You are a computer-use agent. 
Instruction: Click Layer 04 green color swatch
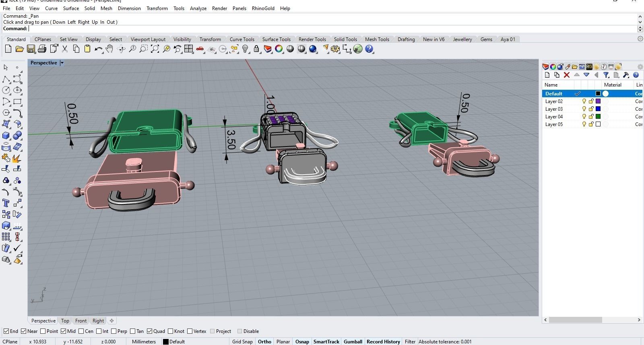598,117
